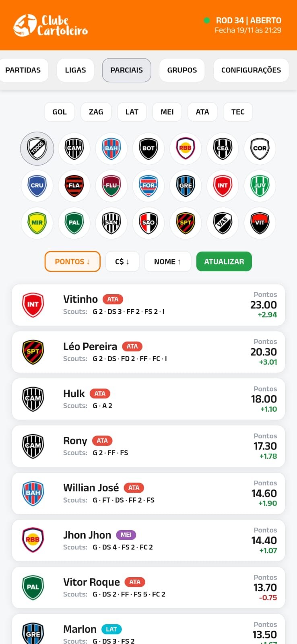Viewport: 297px width, 644px height.
Task: Select the Botafogo (BOT) team badge
Action: tap(148, 149)
